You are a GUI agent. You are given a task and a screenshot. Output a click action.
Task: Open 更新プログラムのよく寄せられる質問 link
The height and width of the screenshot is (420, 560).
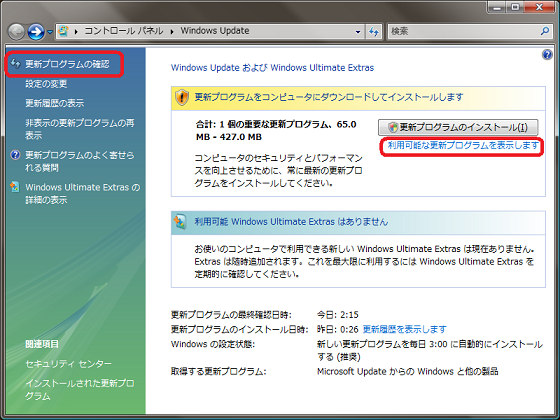click(80, 161)
